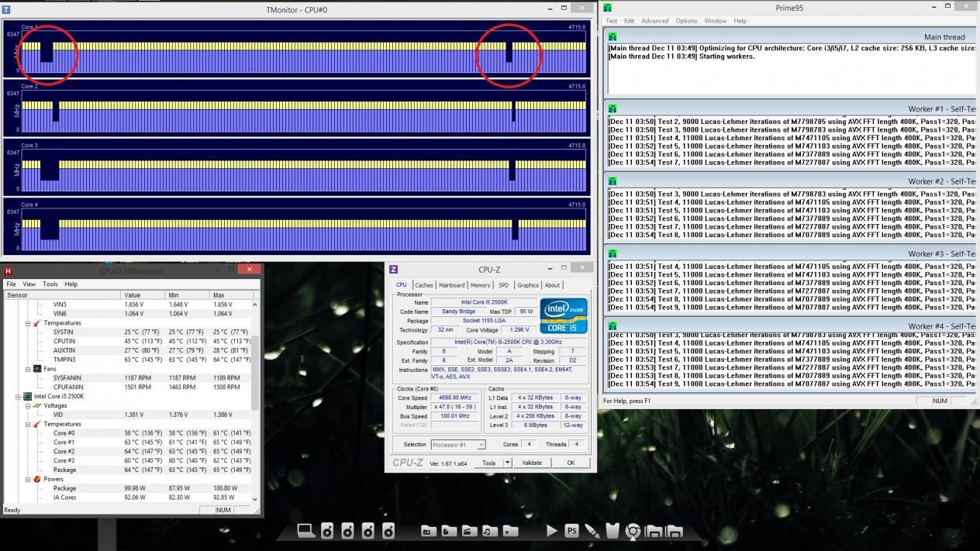
Task: Click the Value column header in HWMonitor
Action: coord(143,295)
